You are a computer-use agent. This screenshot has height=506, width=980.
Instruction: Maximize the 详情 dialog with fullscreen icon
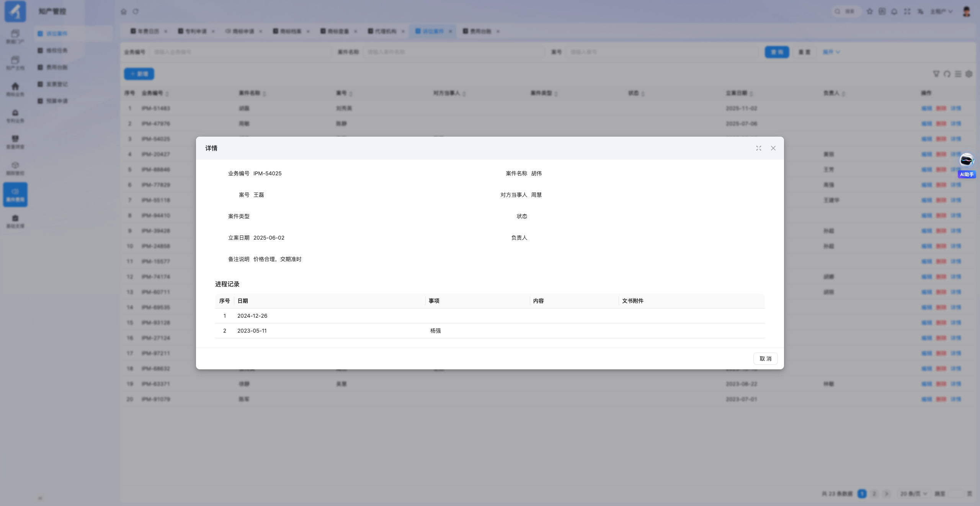(x=758, y=148)
